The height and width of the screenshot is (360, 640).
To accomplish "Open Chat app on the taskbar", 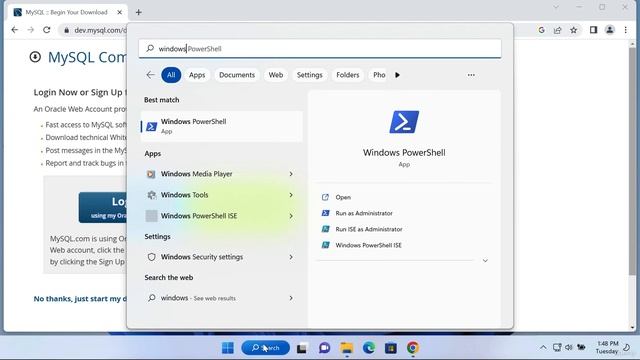I will click(324, 348).
